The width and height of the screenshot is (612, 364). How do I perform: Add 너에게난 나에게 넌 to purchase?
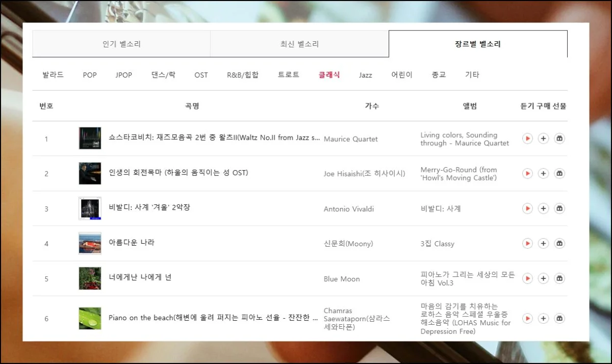pos(544,278)
